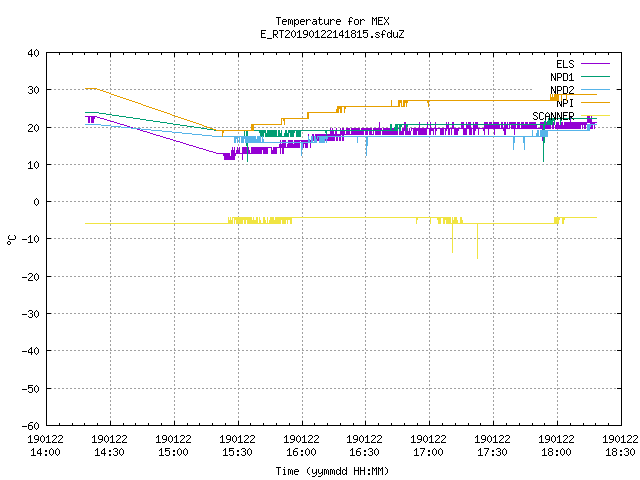Click the x-axis tick label 15:30
The image size is (640, 480).
(x=238, y=452)
